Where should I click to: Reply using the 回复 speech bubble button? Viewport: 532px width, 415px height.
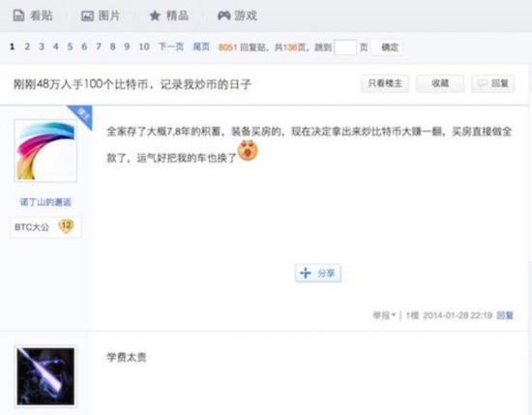tap(493, 83)
